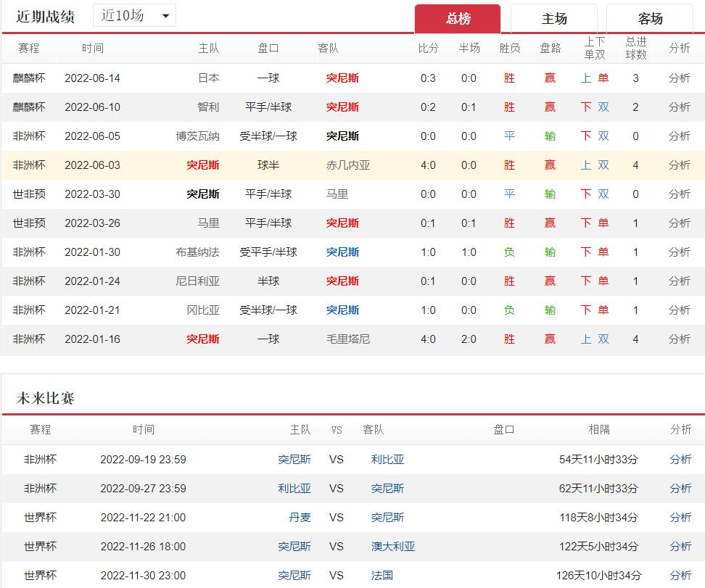Click home team 布基纳法
This screenshot has height=588, width=705.
click(x=198, y=252)
